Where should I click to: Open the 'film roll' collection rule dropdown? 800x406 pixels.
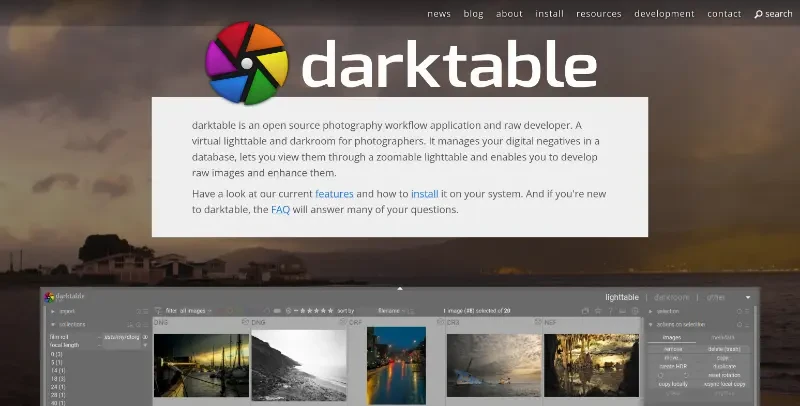point(75,337)
